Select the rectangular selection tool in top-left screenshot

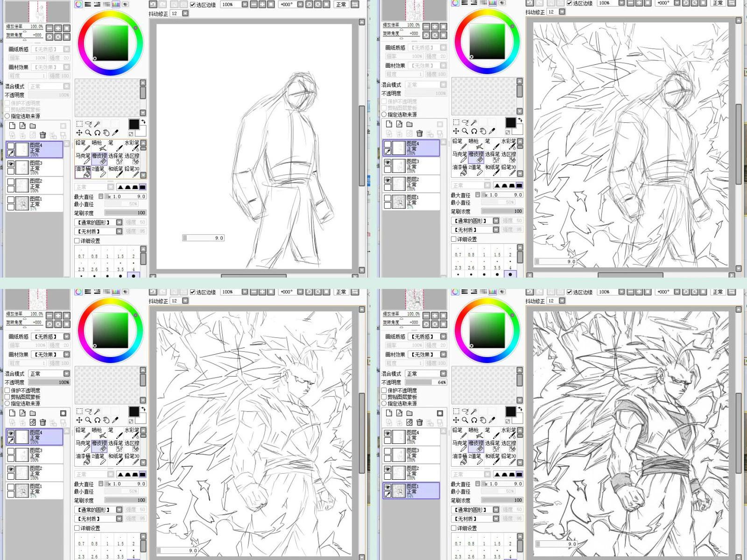[79, 124]
